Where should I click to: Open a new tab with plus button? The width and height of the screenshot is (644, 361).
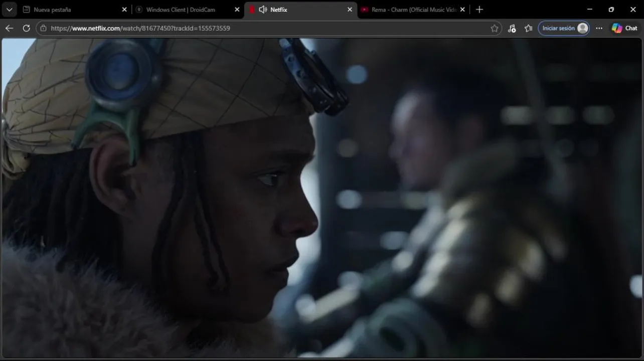tap(479, 10)
